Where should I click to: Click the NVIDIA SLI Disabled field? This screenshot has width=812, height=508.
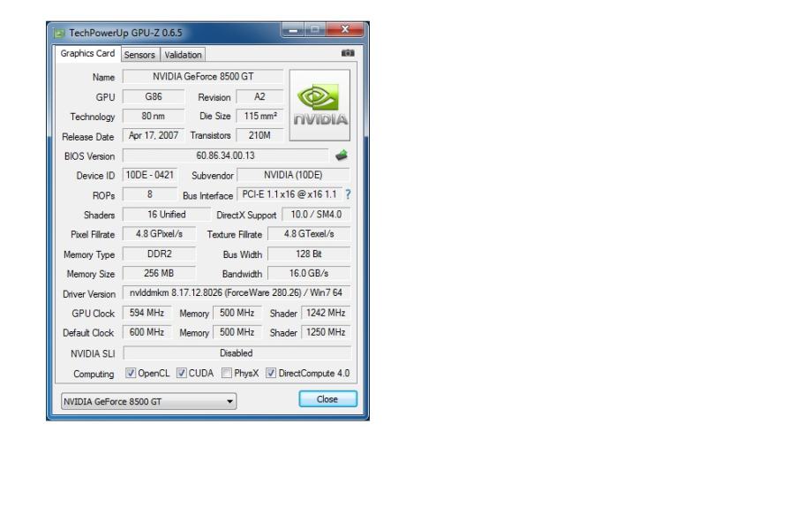(237, 353)
